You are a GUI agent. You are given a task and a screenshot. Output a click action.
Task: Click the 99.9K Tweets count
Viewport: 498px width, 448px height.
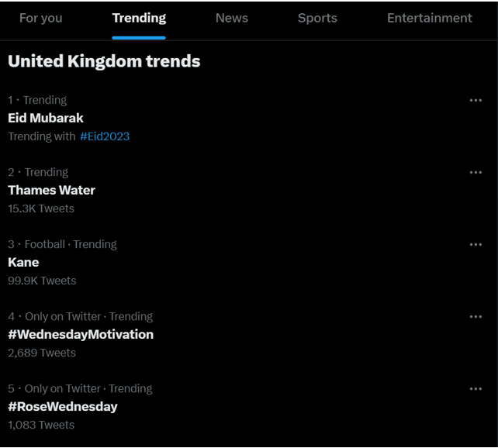pyautogui.click(x=42, y=281)
